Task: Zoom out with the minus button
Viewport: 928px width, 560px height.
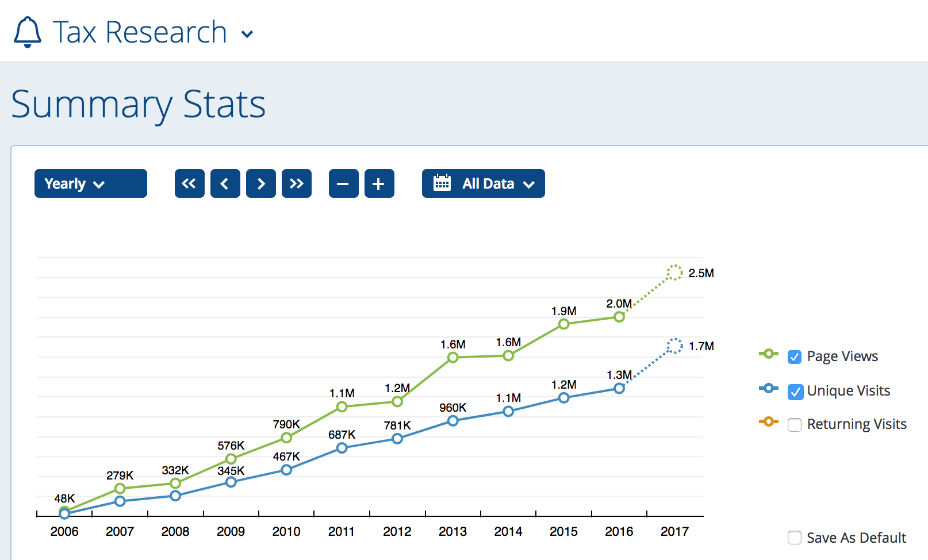Action: (x=343, y=183)
